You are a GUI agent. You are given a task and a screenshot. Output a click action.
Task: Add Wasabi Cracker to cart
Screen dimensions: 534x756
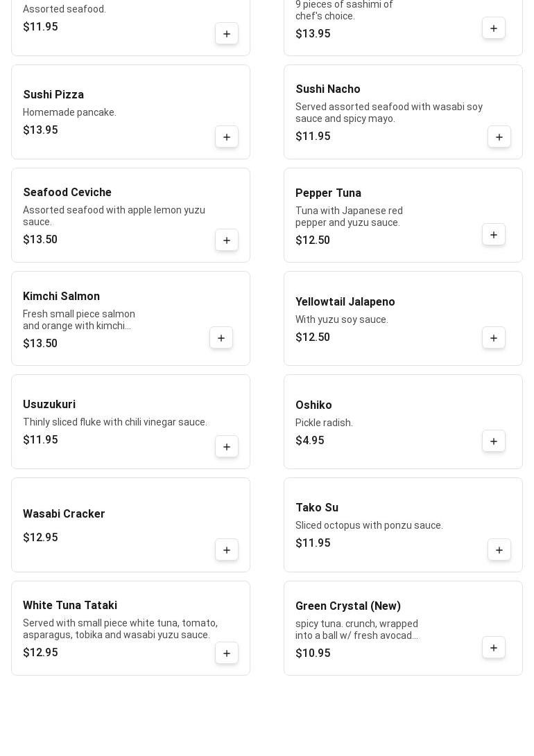coord(227,550)
